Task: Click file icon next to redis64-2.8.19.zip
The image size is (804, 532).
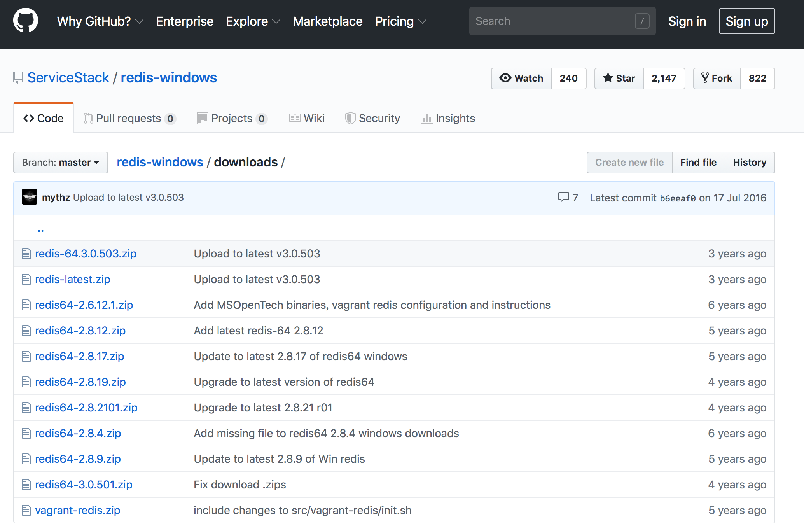Action: pos(26,382)
